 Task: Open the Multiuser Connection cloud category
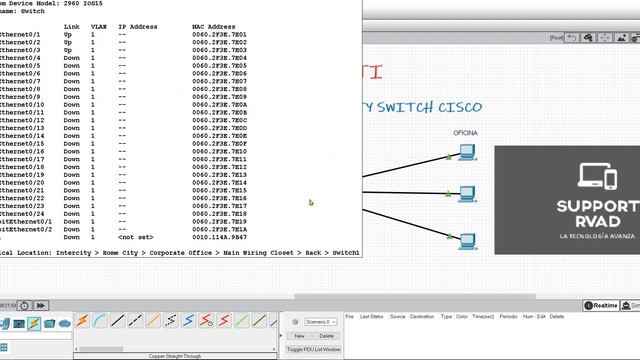(x=65, y=324)
